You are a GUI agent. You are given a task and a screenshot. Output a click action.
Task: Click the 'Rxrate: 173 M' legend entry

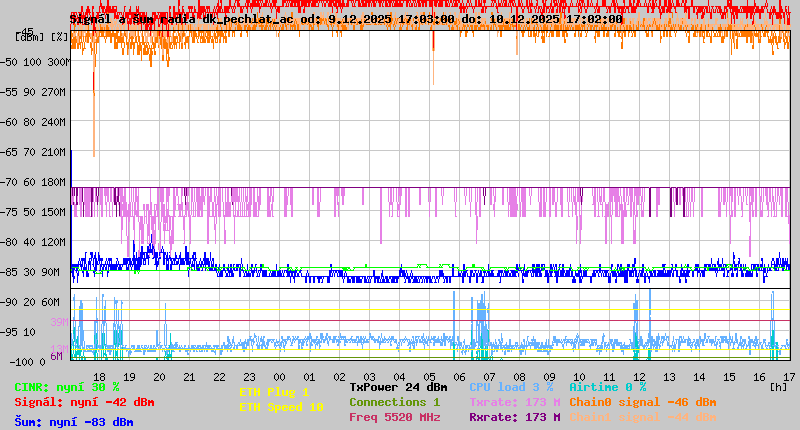click(x=515, y=417)
